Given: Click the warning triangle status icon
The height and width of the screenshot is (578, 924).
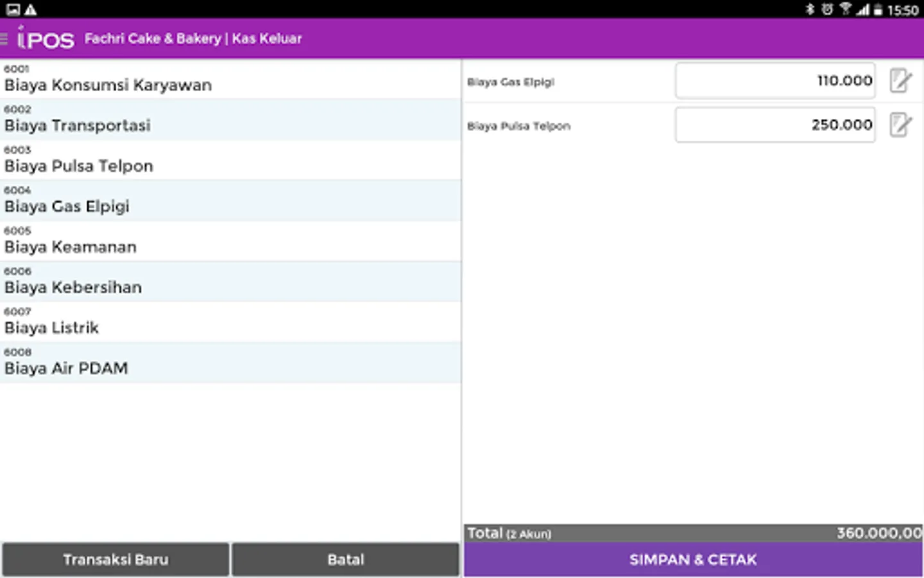Looking at the screenshot, I should pyautogui.click(x=30, y=8).
